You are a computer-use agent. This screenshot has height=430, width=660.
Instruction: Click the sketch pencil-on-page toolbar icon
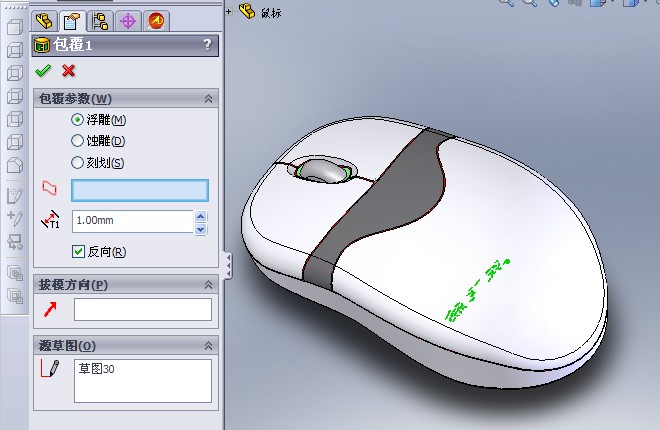click(x=15, y=196)
